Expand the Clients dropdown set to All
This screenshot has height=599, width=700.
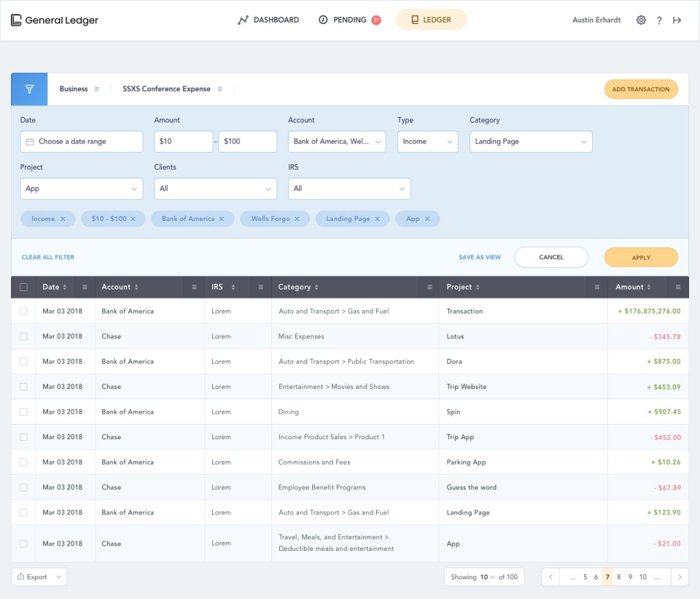point(215,188)
